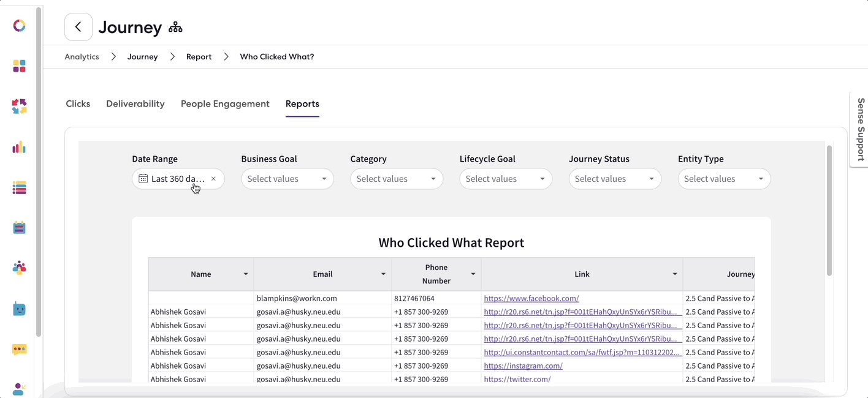Click the colorful arrows Journeys icon in sidebar

point(19,107)
